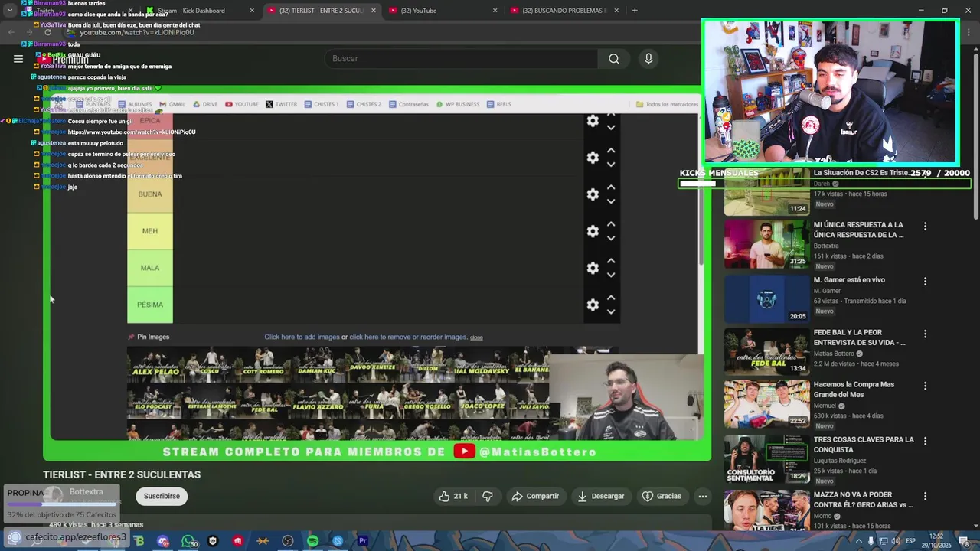Switch to the Stream - Kick Dashboard tab
The width and height of the screenshot is (980, 551).
201,11
